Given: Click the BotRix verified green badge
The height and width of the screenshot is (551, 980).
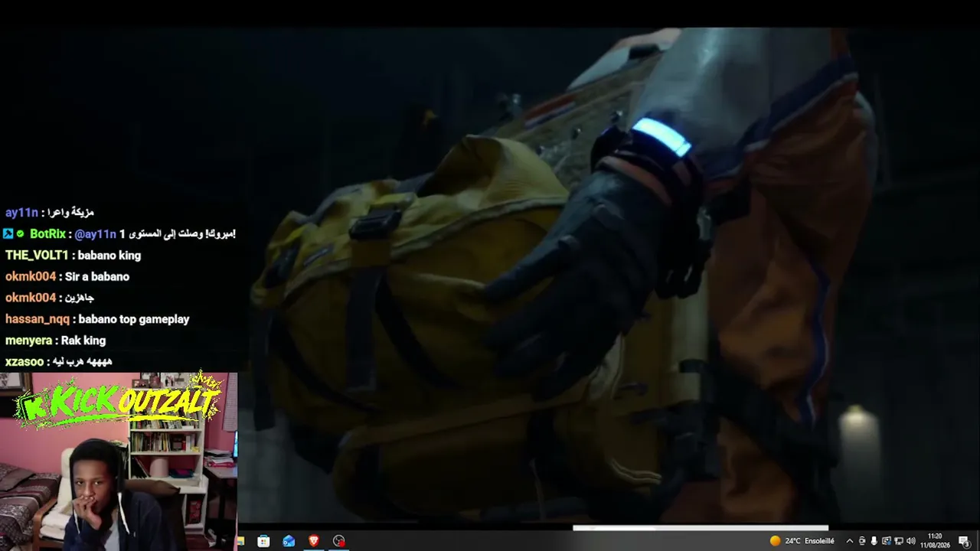Looking at the screenshot, I should [21, 233].
